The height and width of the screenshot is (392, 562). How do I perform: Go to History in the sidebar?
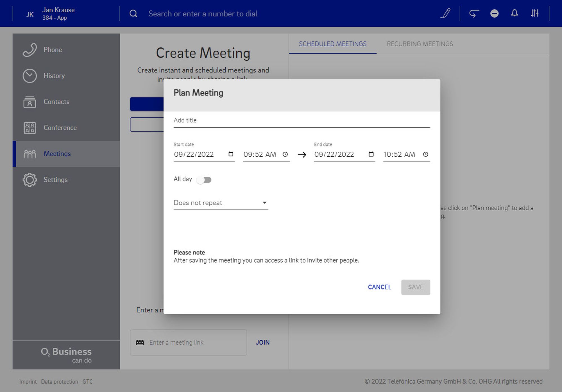[54, 76]
